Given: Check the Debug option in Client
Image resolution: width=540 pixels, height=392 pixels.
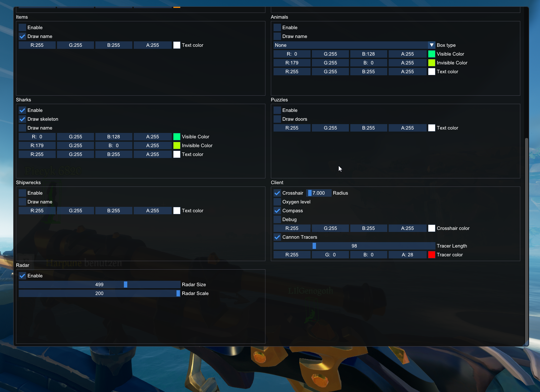Looking at the screenshot, I should [x=277, y=219].
